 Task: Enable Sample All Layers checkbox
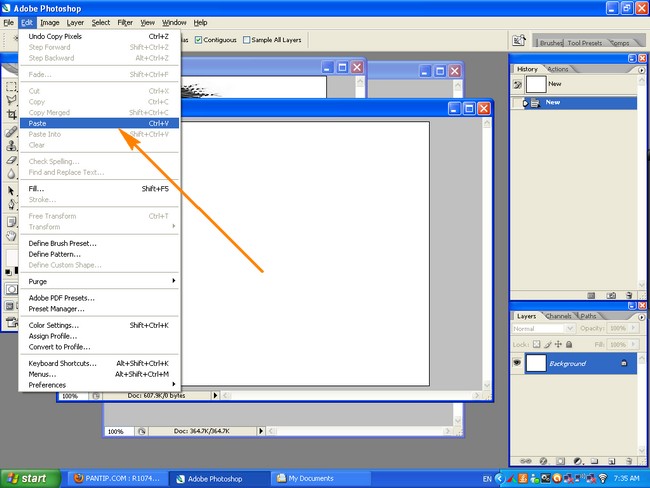(x=247, y=40)
